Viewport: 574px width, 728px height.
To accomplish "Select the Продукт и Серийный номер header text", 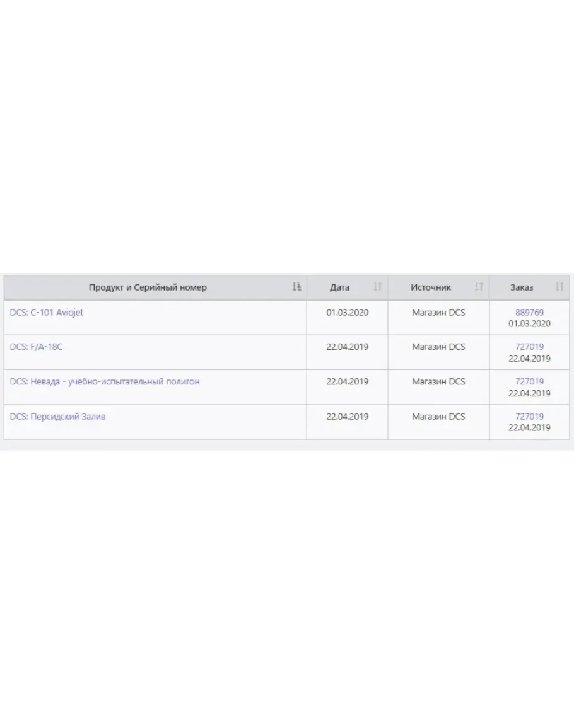I will [148, 287].
